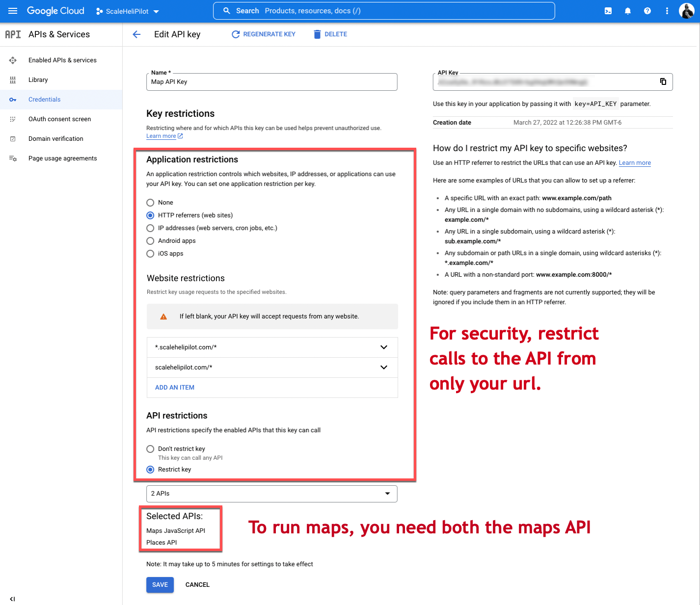This screenshot has height=605, width=700.
Task: Expand the *.scalehelipilot.com/* referrer item
Action: pyautogui.click(x=383, y=347)
